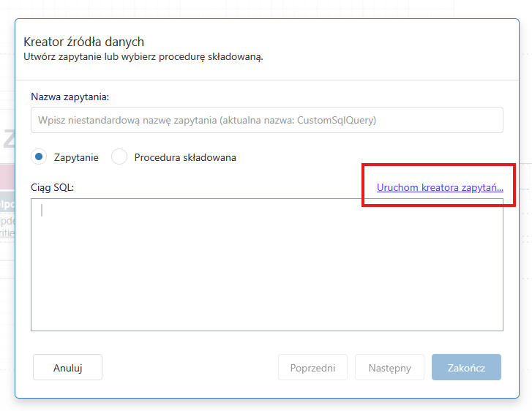
Task: Select the Zapytanie radio button
Action: click(40, 157)
